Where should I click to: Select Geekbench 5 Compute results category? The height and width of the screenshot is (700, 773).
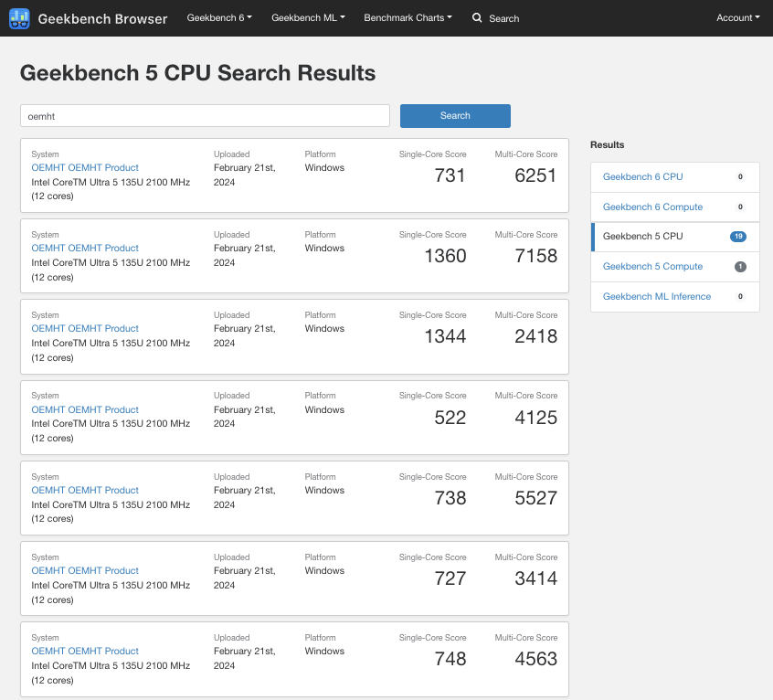coord(675,267)
